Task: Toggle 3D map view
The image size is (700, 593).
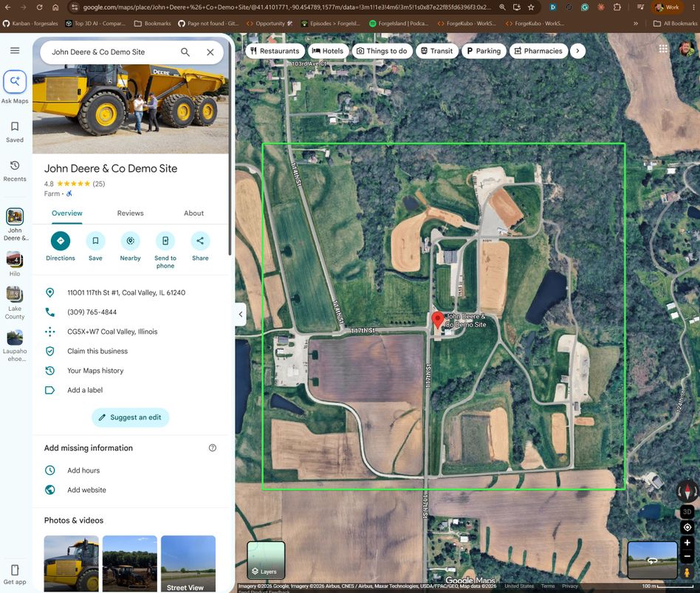Action: click(687, 512)
